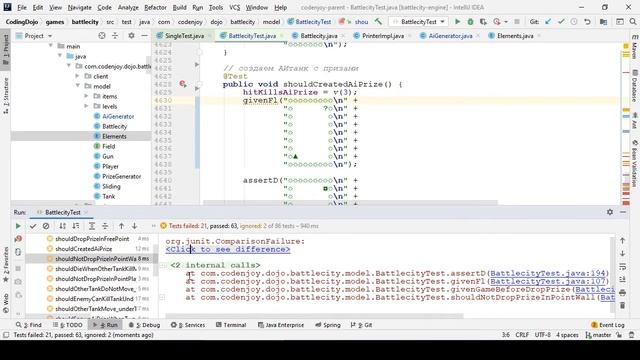Commit changes with the Git checkmark icon
The width and height of the screenshot is (640, 360).
point(561,22)
